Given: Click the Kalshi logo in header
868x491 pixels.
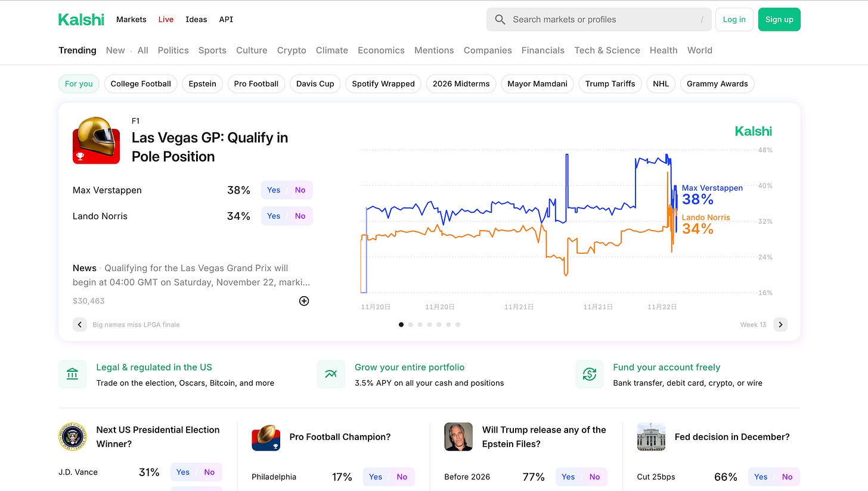Looking at the screenshot, I should point(81,19).
